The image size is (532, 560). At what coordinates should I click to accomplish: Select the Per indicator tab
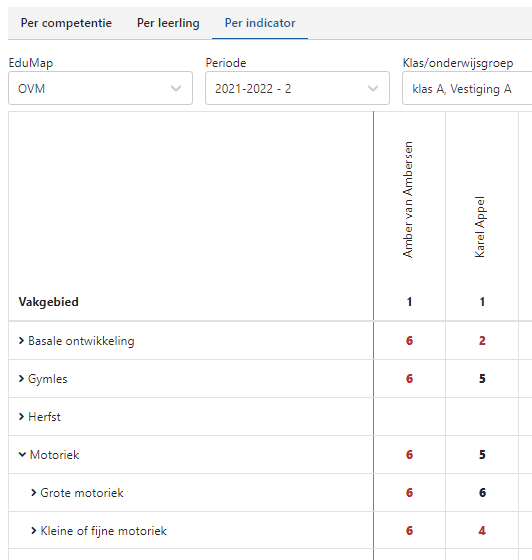click(x=260, y=23)
